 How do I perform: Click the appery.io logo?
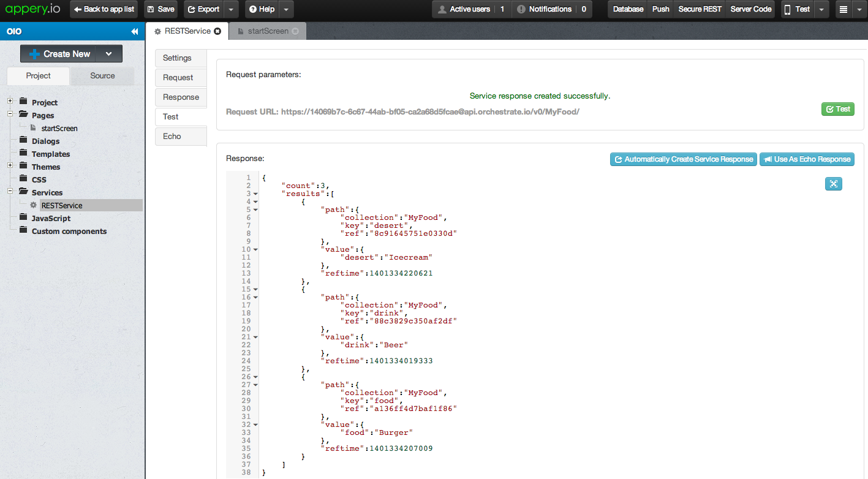coord(33,9)
